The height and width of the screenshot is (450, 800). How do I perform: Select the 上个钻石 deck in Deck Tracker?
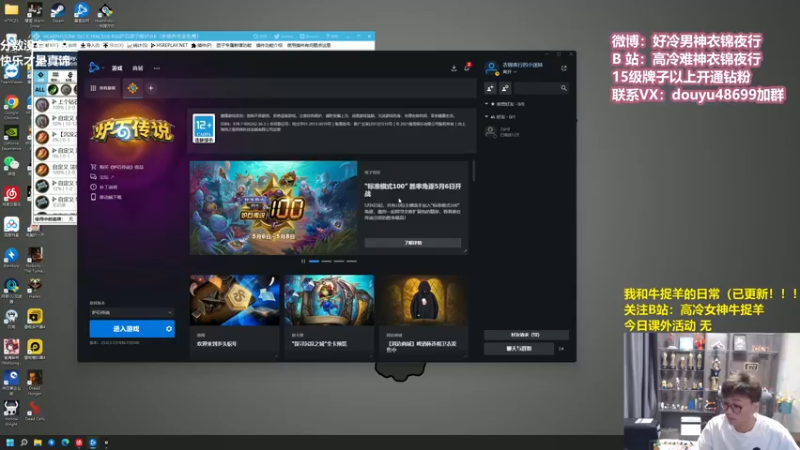tap(56, 105)
